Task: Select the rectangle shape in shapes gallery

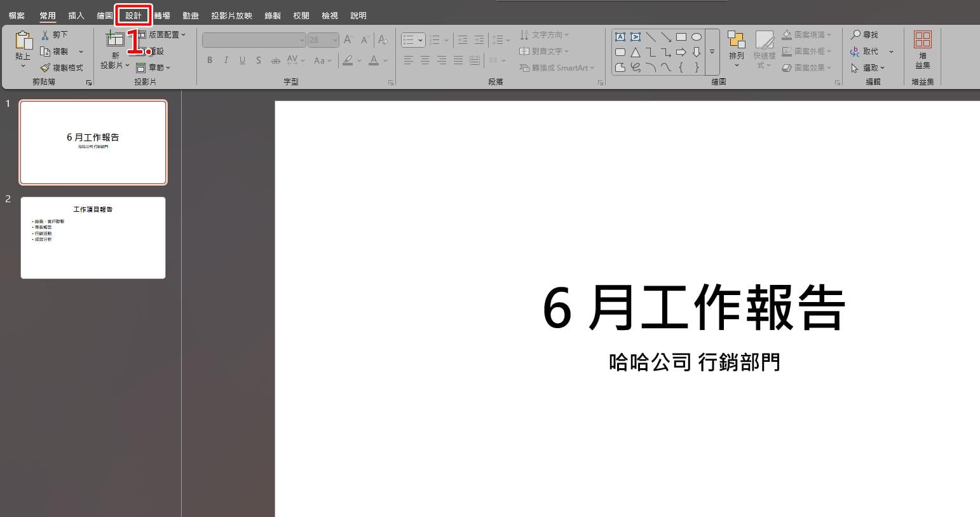Action: [x=681, y=37]
